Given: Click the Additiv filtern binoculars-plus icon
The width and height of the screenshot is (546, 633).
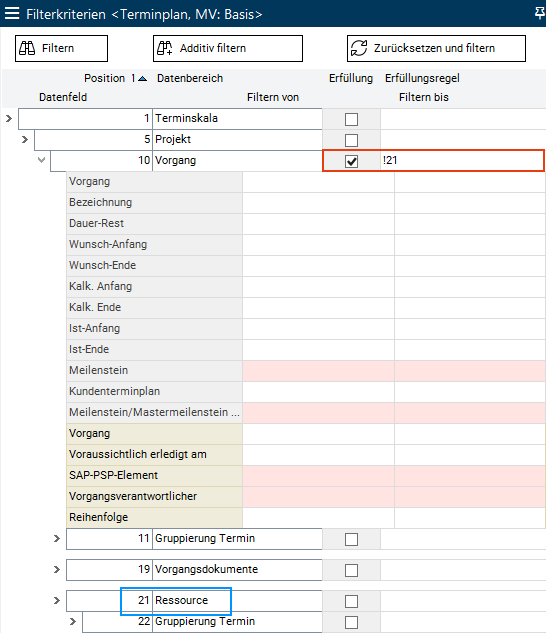Looking at the screenshot, I should tap(165, 48).
